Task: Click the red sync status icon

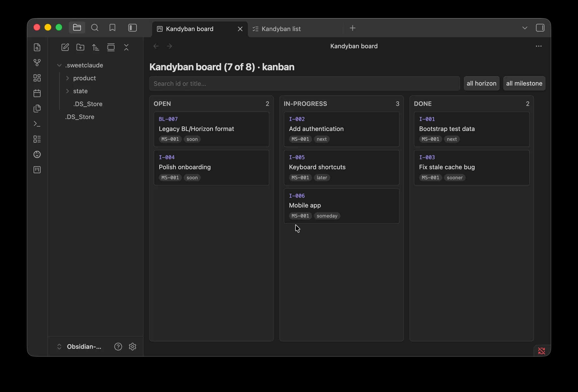Action: coord(542,351)
